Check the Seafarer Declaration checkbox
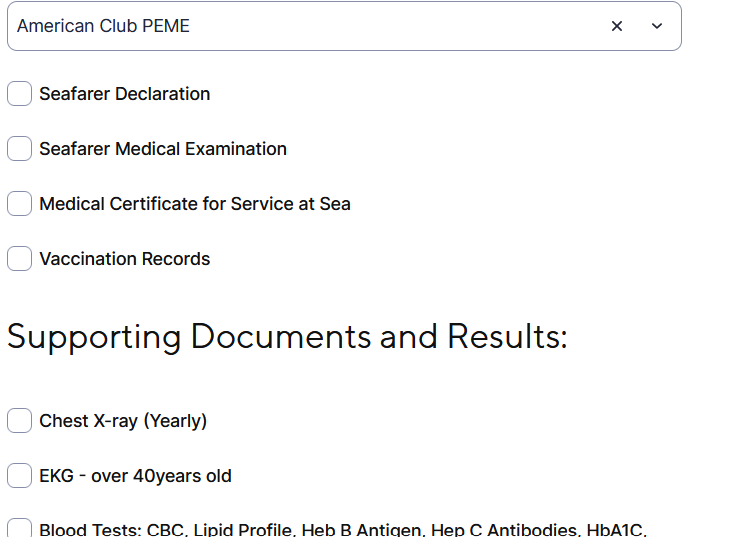Image resolution: width=742 pixels, height=537 pixels. click(19, 94)
